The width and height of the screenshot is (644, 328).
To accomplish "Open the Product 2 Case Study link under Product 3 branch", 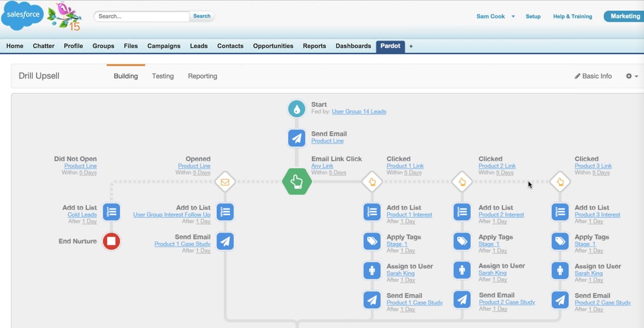I will pyautogui.click(x=603, y=303).
